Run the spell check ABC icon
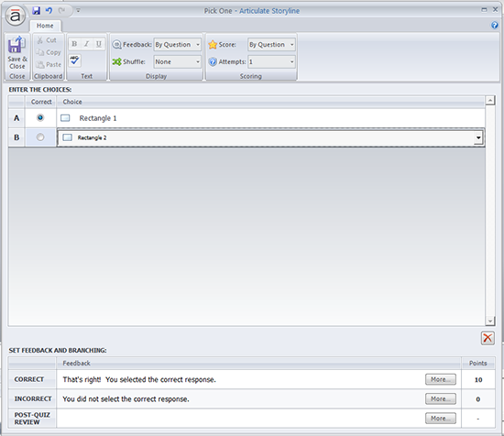 (x=74, y=60)
